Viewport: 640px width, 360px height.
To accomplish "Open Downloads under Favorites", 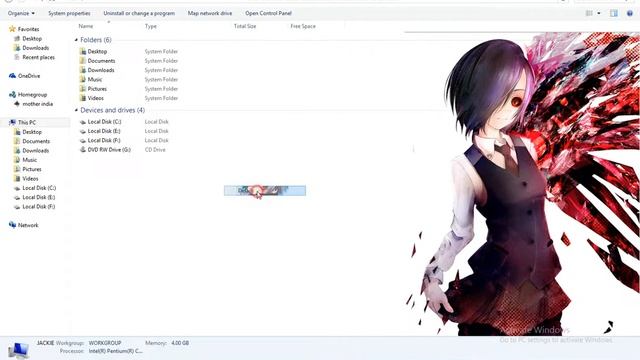I will (x=36, y=48).
